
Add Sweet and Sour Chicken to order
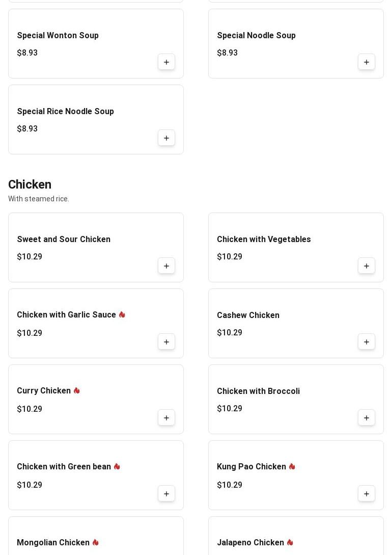pos(166,266)
